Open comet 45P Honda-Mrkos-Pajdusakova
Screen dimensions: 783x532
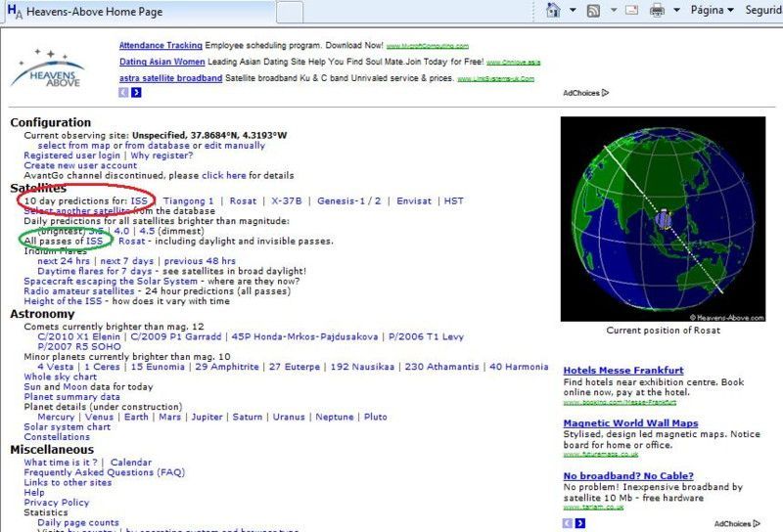pos(304,336)
